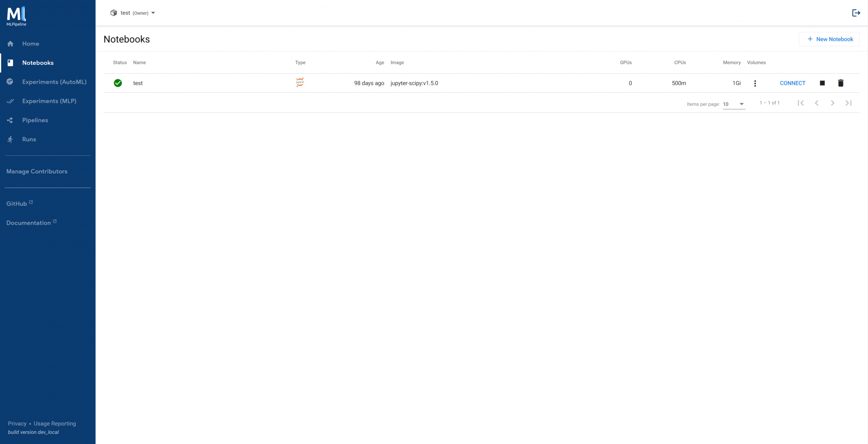Click the Jupyter type icon in the notebook row
The image size is (868, 444).
click(x=300, y=83)
